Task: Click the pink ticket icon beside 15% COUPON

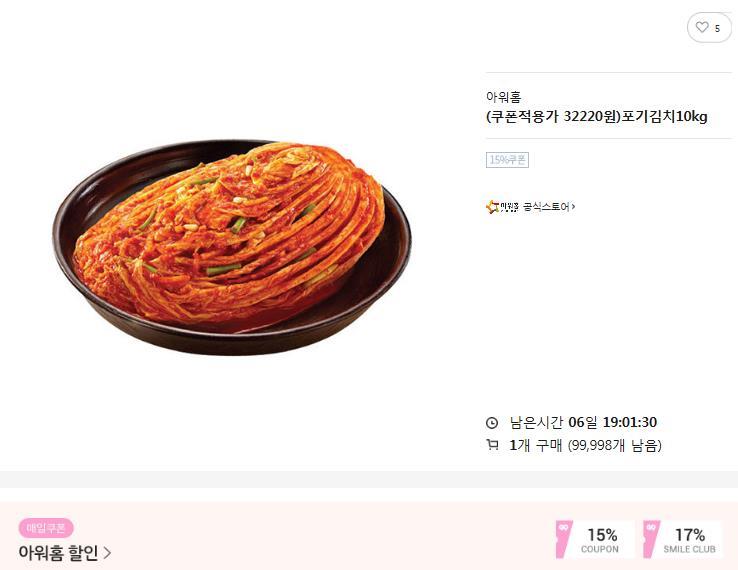Action: [x=565, y=539]
